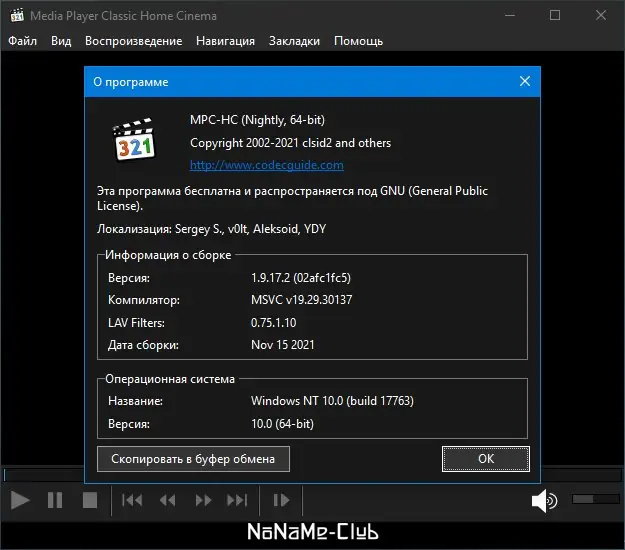Click the Дата сборки label
Viewport: 625px width, 550px height.
click(x=143, y=345)
